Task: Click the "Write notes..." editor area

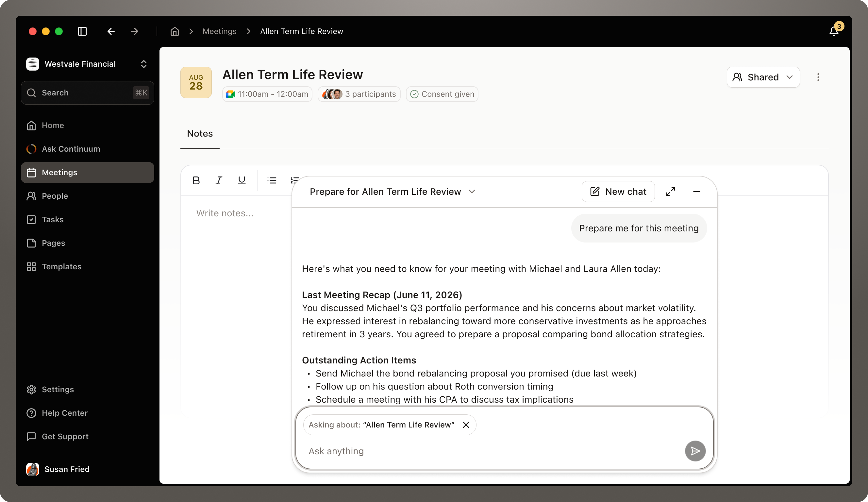Action: click(x=225, y=213)
